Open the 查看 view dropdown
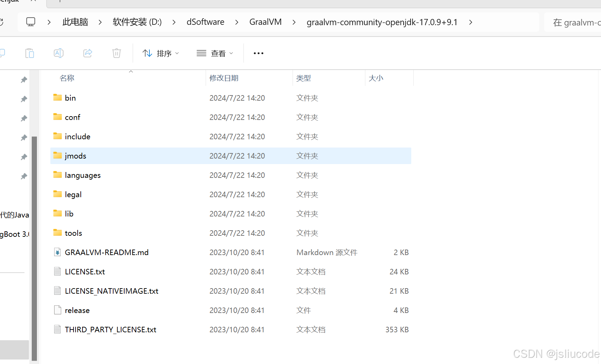This screenshot has height=364, width=601. pos(215,53)
